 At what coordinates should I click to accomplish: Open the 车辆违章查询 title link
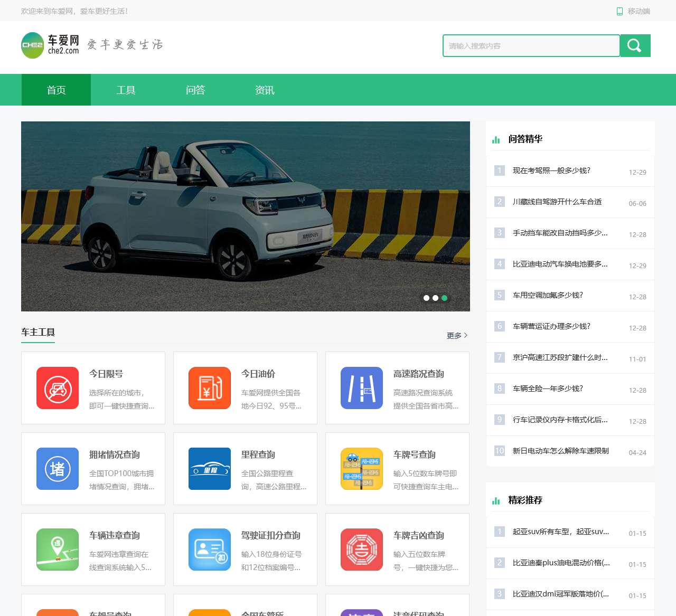pos(115,535)
